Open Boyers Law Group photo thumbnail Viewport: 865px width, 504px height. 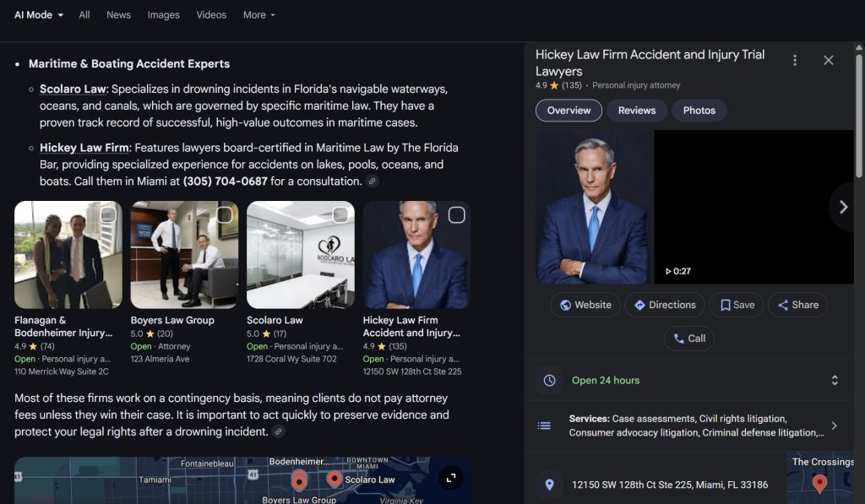(x=184, y=255)
